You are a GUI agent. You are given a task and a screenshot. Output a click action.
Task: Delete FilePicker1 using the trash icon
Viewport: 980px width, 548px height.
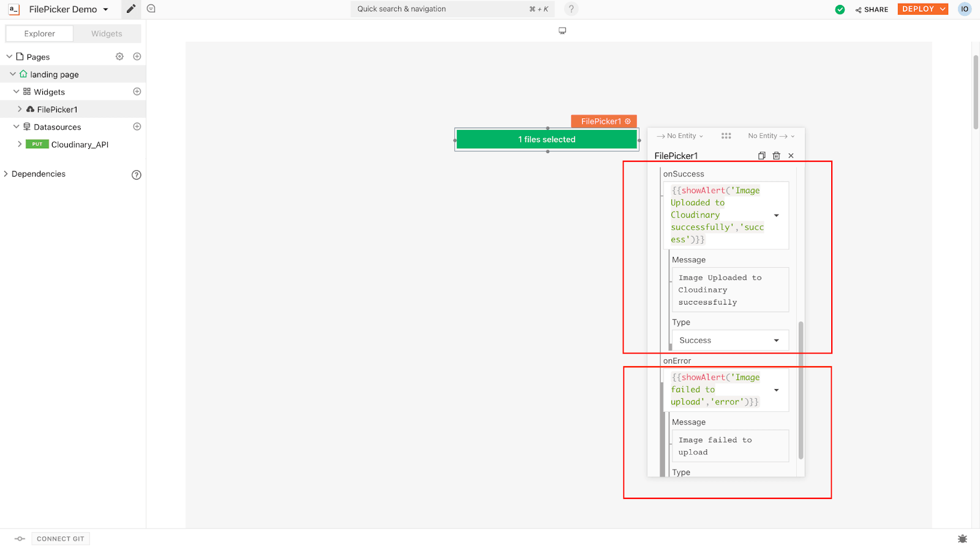(x=776, y=156)
